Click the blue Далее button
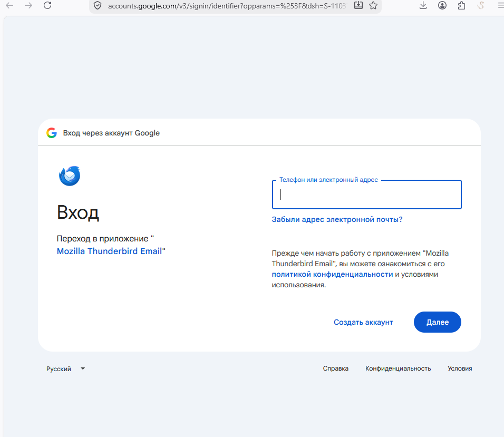 (x=438, y=322)
